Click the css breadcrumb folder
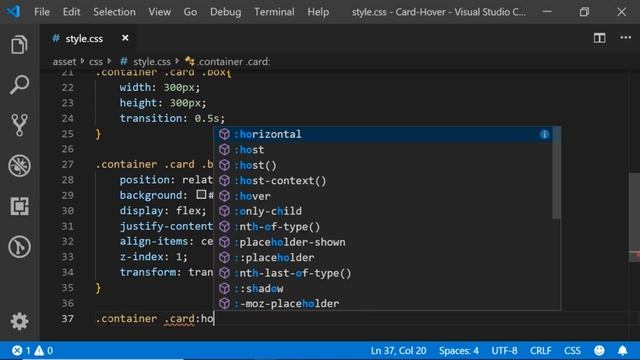Screen dimensions: 640x360 (x=96, y=62)
